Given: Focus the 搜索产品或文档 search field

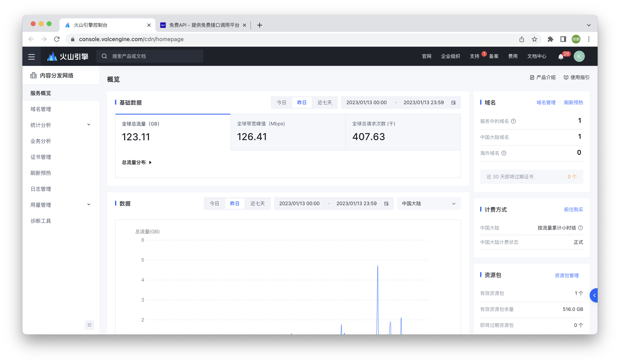Looking at the screenshot, I should pos(150,56).
